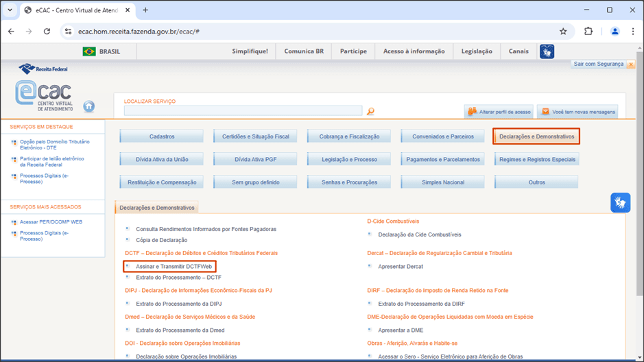Open the Chrome profile icon
Screen dimensions: 644x362
click(x=615, y=32)
